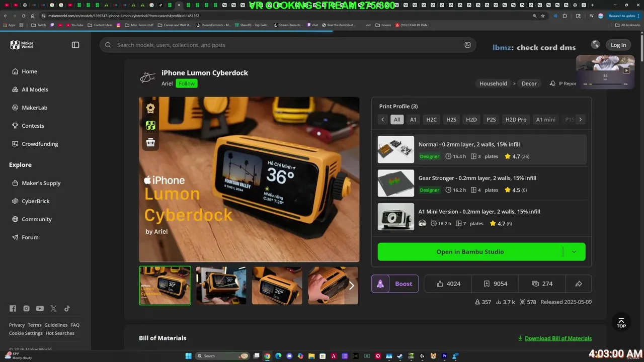Choose the A1 Mini Version print profile
Viewport: 644px width, 362px height.
[x=481, y=217]
